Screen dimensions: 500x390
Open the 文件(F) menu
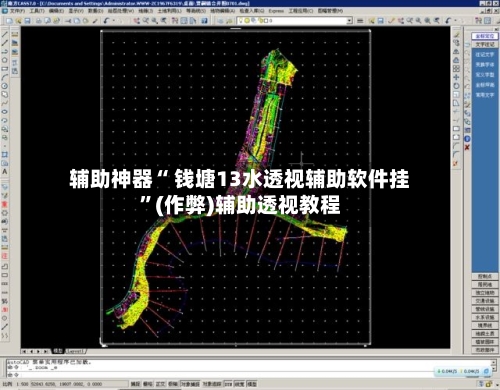[17, 11]
